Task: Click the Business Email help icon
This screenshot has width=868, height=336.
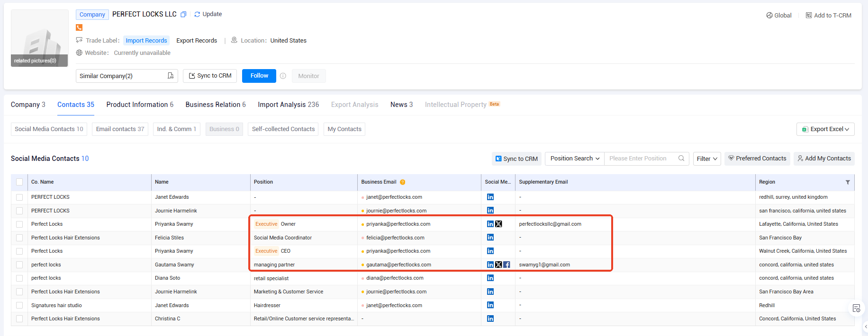Action: pyautogui.click(x=402, y=182)
